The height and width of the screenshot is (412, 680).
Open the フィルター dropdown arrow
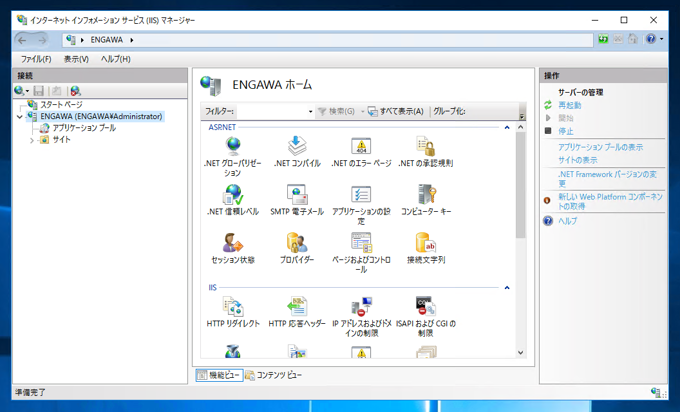(x=311, y=111)
